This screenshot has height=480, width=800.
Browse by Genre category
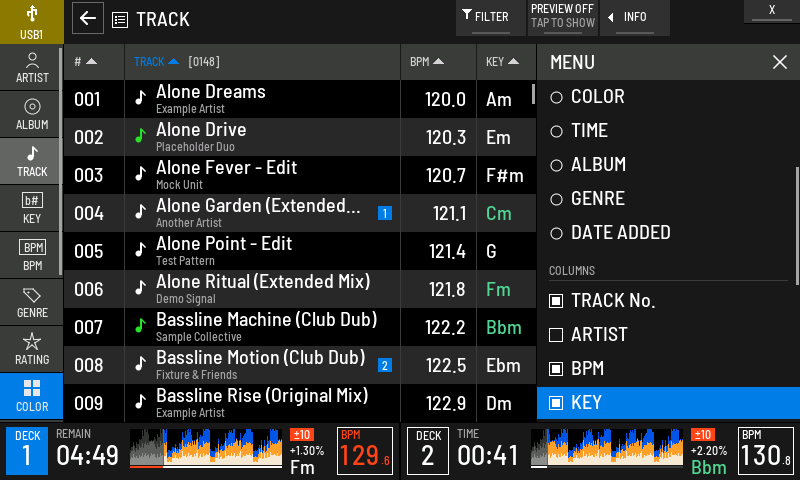pos(32,302)
